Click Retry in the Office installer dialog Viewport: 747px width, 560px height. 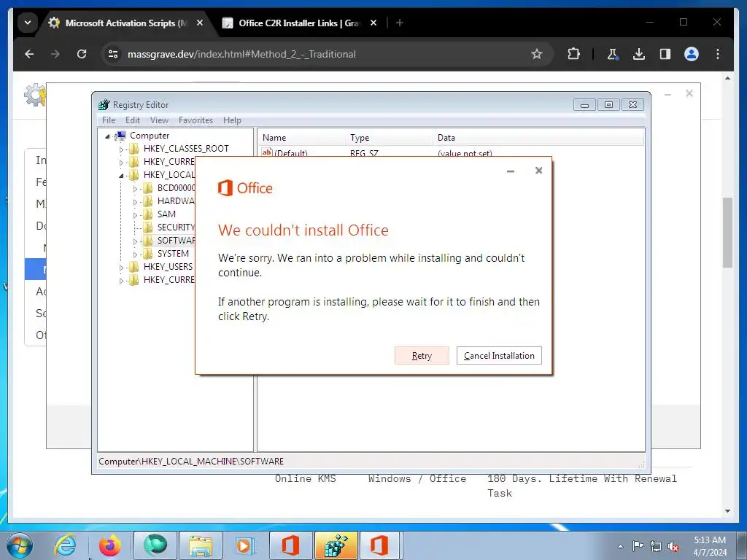[x=422, y=356]
